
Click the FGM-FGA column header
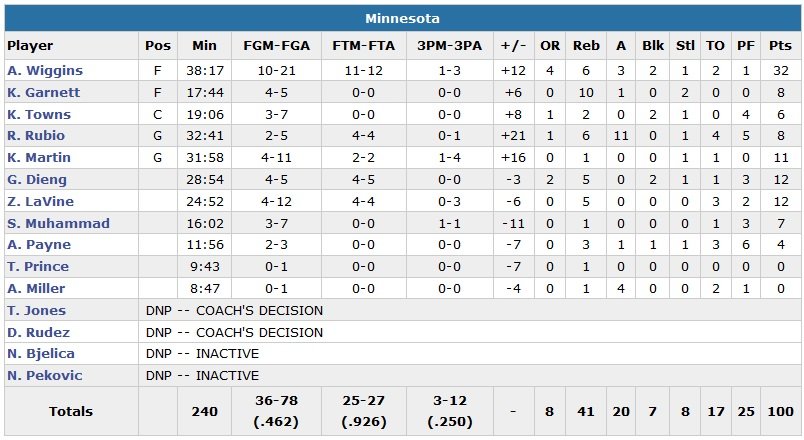pyautogui.click(x=269, y=45)
